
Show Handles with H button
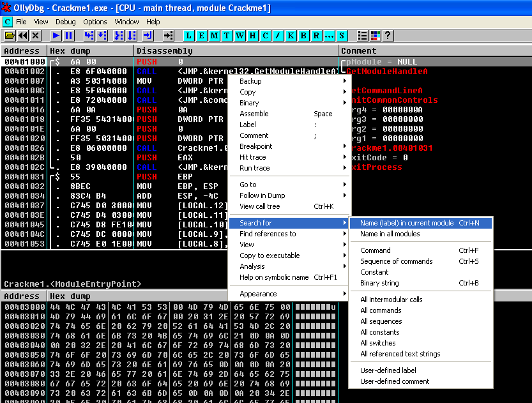pos(252,36)
